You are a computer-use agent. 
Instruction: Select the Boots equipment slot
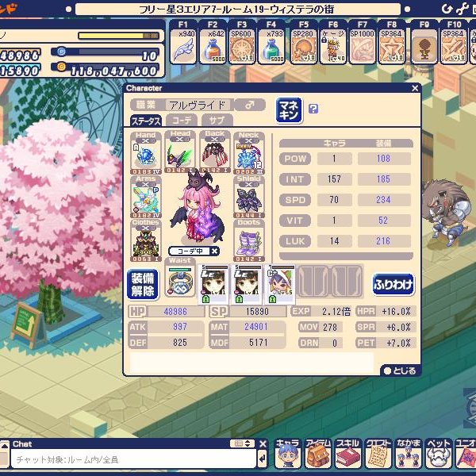pos(249,240)
